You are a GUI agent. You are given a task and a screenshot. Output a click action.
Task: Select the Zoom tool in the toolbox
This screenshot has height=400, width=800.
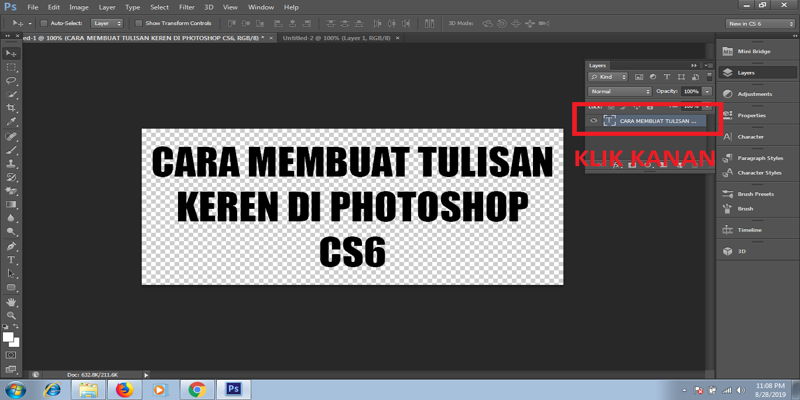coord(11,316)
